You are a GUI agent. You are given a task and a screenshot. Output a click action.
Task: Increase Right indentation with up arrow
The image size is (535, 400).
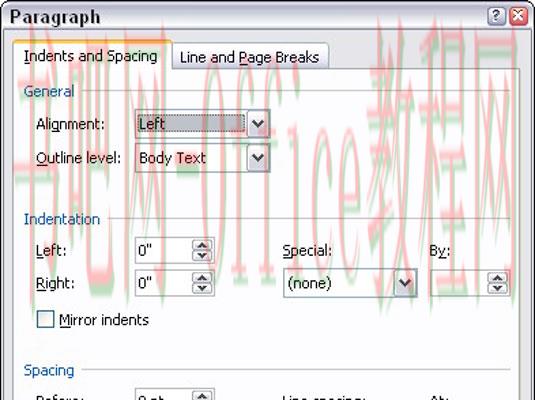[x=202, y=278]
